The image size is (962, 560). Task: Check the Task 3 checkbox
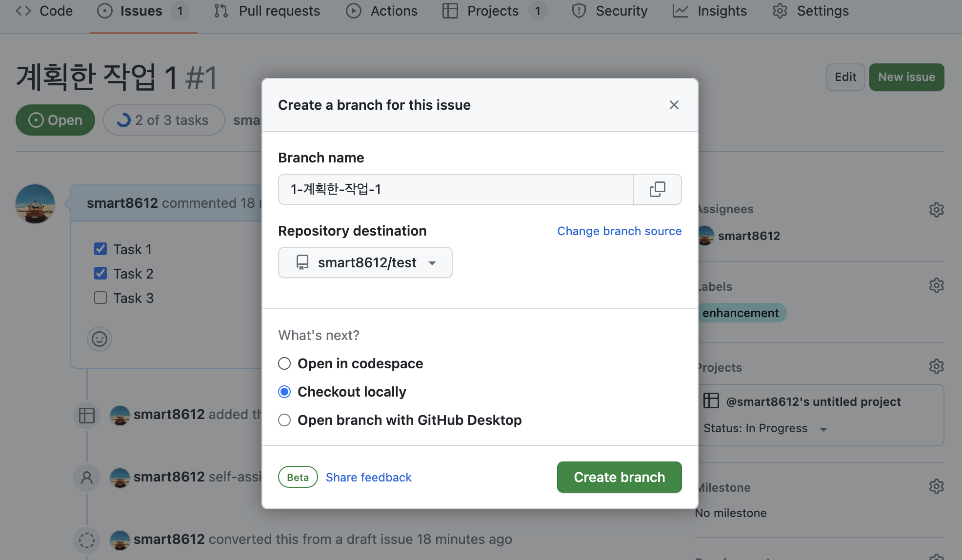100,298
